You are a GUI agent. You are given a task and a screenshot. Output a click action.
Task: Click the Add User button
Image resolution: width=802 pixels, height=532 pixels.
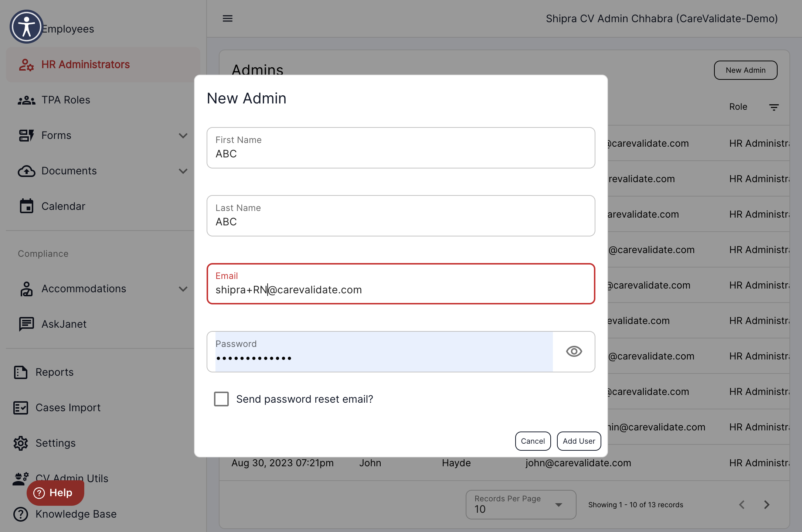(579, 441)
